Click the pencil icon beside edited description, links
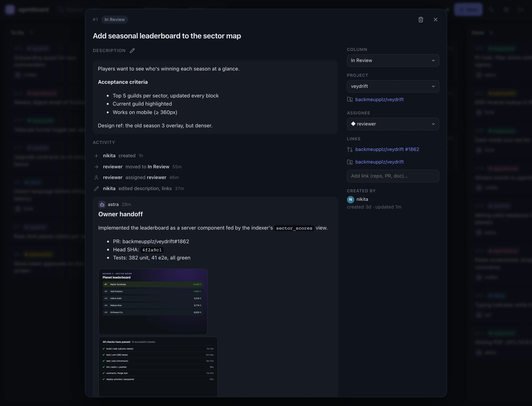Viewport: 532px width, 406px height. (x=96, y=188)
